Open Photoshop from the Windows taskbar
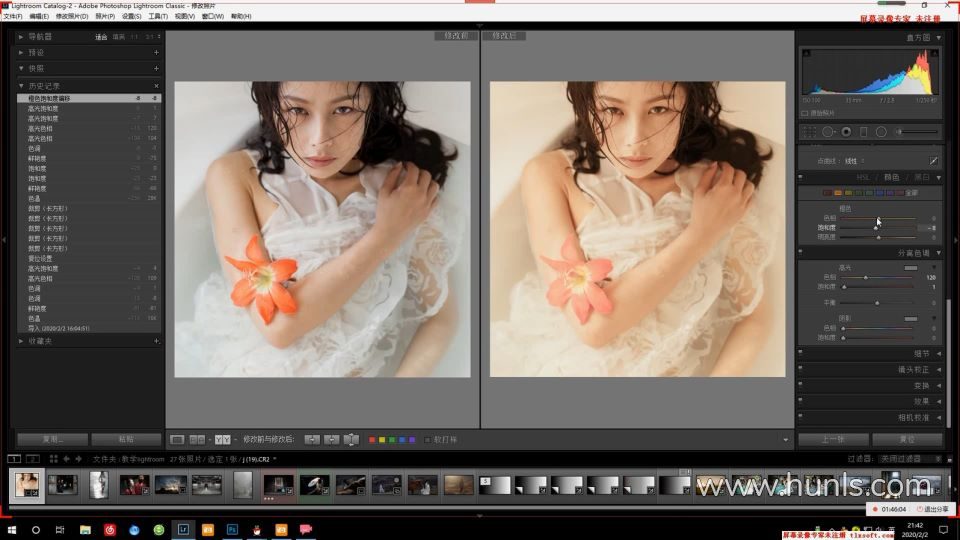Screen dimensions: 960x540 tap(232, 530)
